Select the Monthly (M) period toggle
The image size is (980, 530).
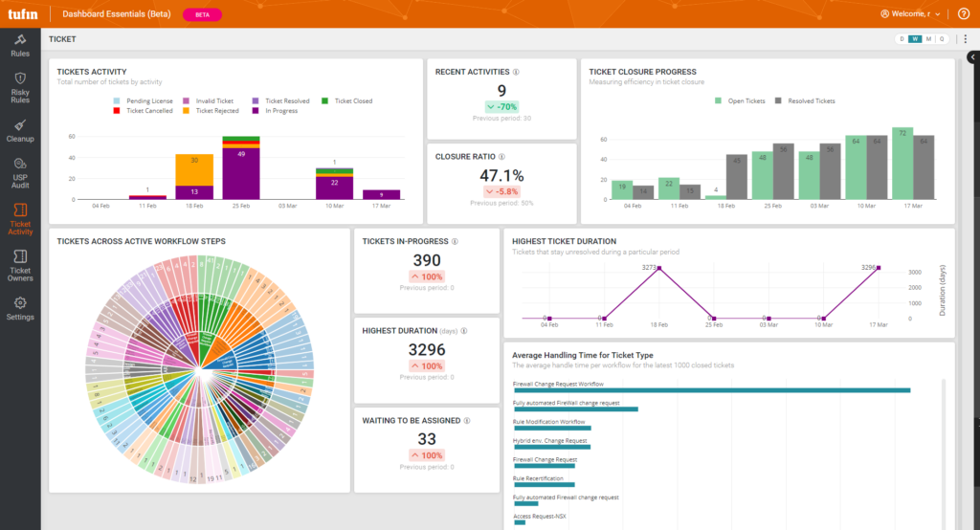tap(928, 39)
